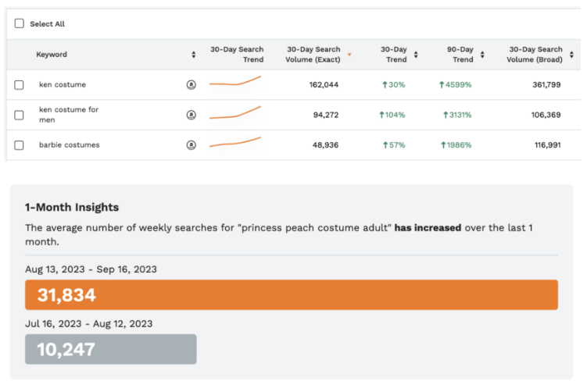Click the 30-Day Search Volume (Broad) header
This screenshot has height=392, width=587.
[x=535, y=55]
